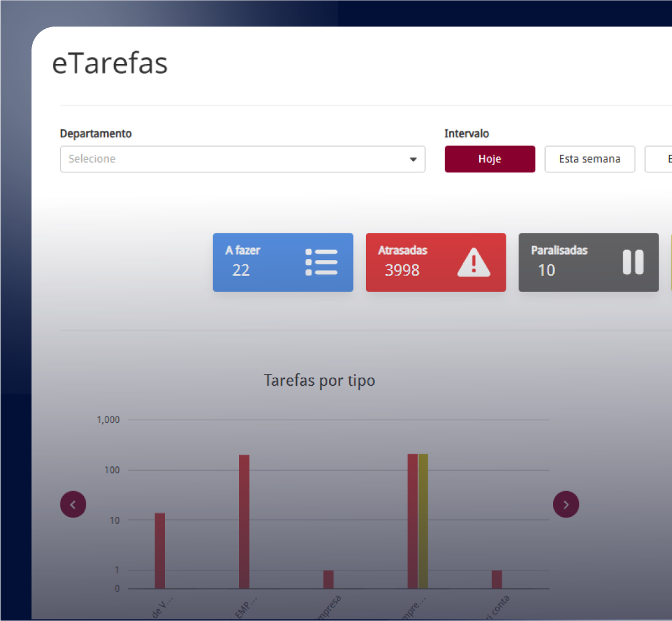The image size is (672, 621).
Task: Expand the Departamento dropdown arrow
Action: click(x=413, y=160)
